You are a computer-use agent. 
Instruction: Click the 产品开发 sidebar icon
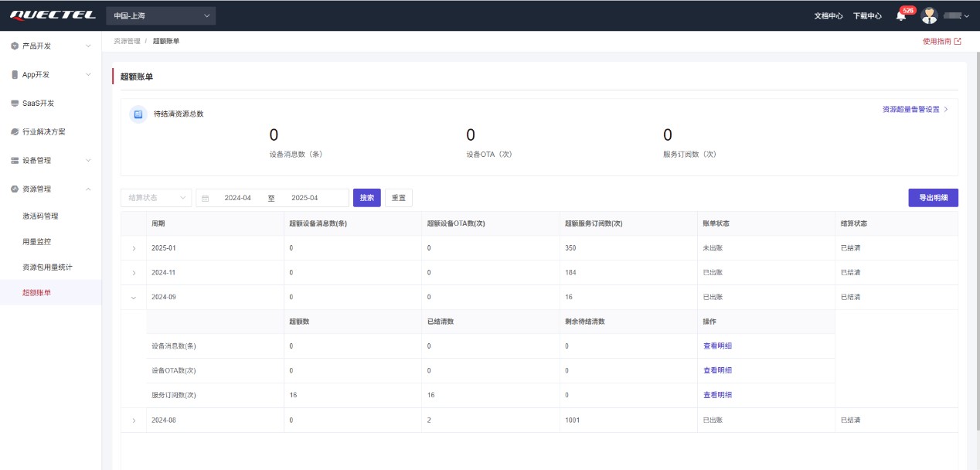coord(15,46)
